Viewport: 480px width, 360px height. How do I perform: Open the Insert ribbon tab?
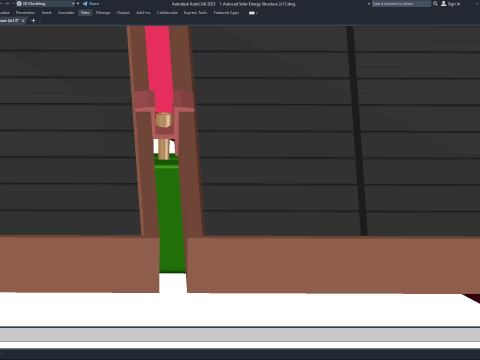[x=46, y=13]
